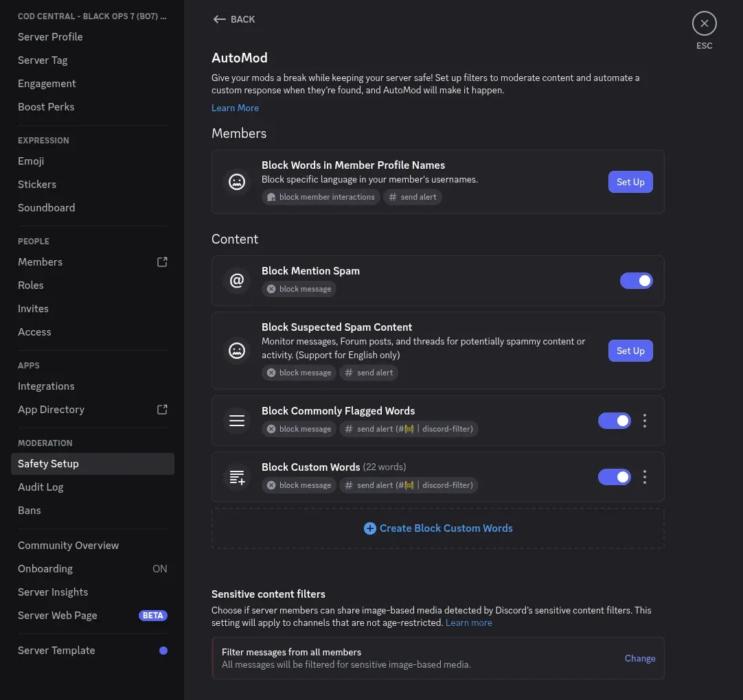The image size is (743, 700).
Task: Click the smiley icon on Block Suspected Spam Content
Action: coord(236,351)
